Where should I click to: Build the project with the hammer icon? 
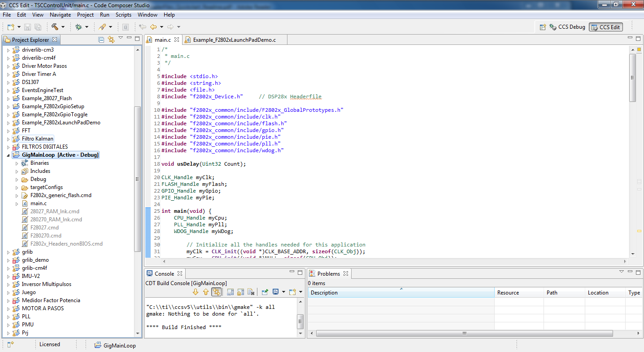(x=55, y=27)
